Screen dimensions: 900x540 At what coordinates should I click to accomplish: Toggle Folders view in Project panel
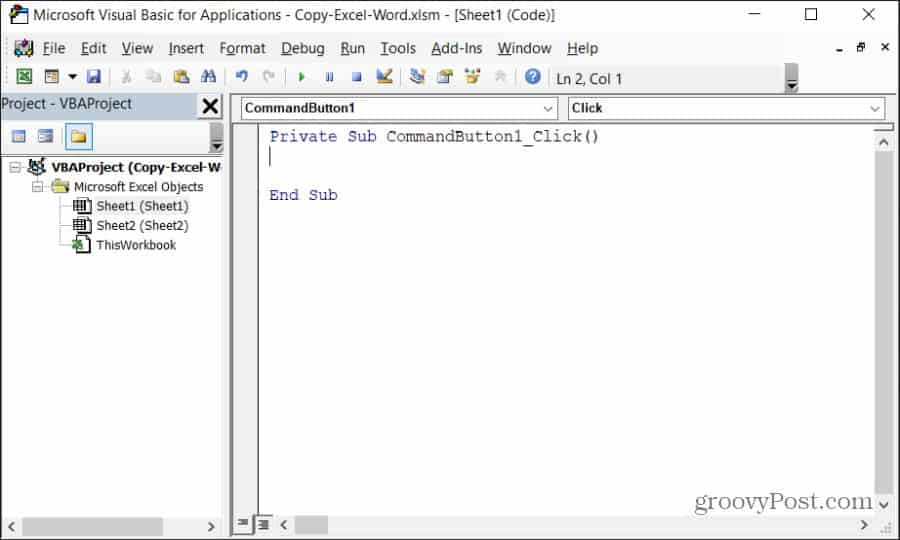[78, 137]
